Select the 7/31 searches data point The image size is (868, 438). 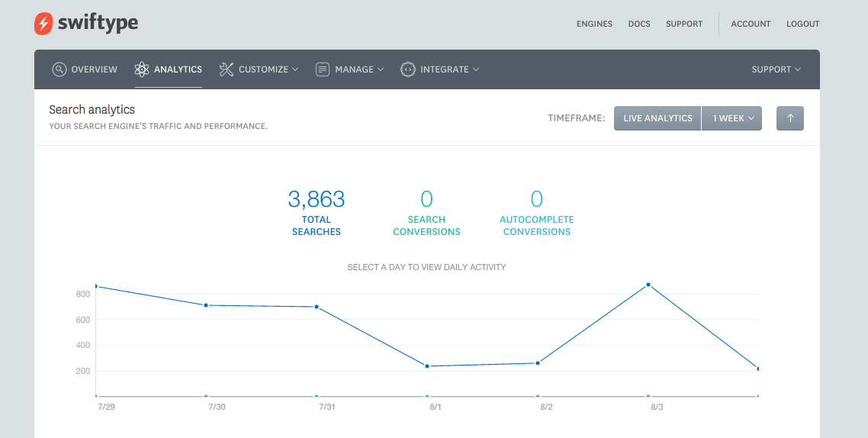point(317,307)
